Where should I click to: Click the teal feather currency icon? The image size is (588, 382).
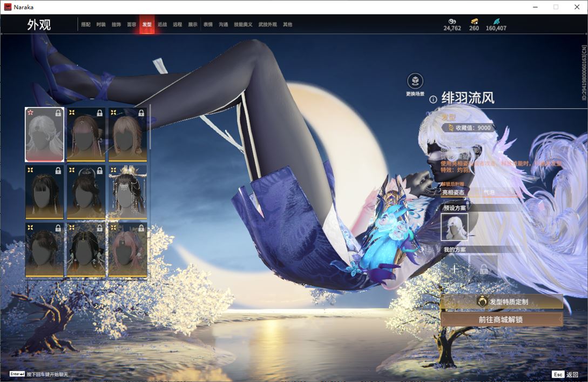[x=496, y=22]
